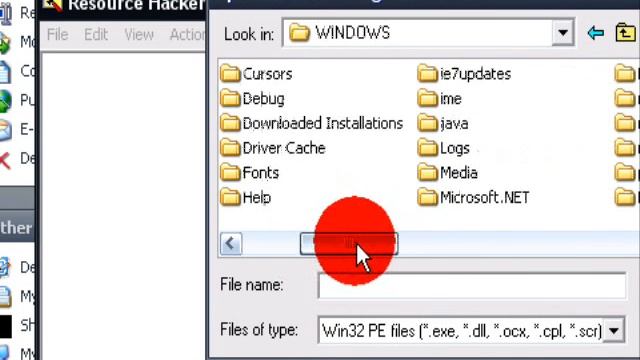Select the Logs folder icon

pos(428,148)
